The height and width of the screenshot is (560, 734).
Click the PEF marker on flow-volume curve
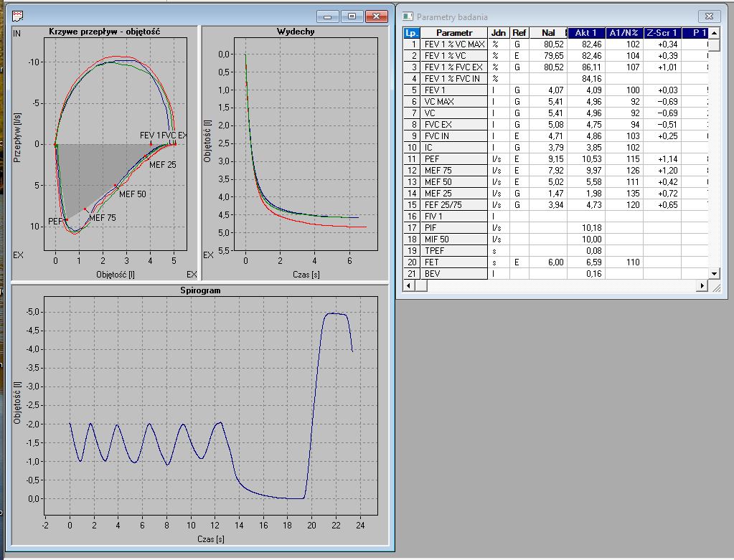67,219
